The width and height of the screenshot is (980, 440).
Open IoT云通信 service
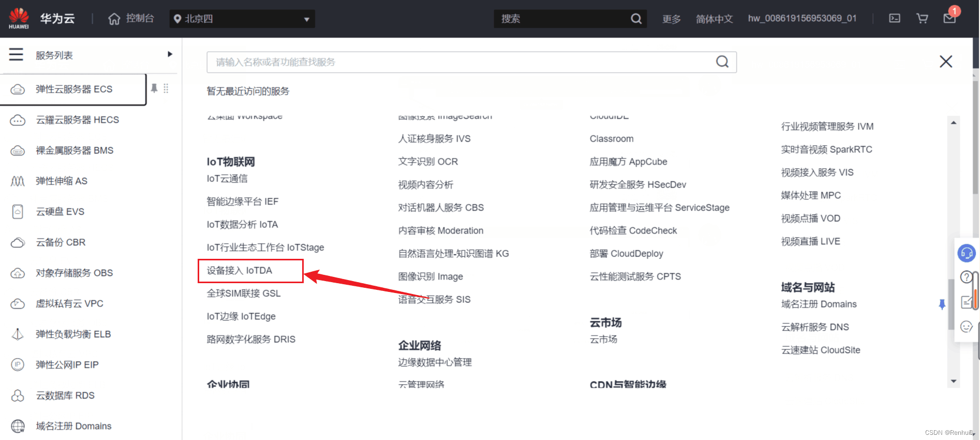(227, 179)
